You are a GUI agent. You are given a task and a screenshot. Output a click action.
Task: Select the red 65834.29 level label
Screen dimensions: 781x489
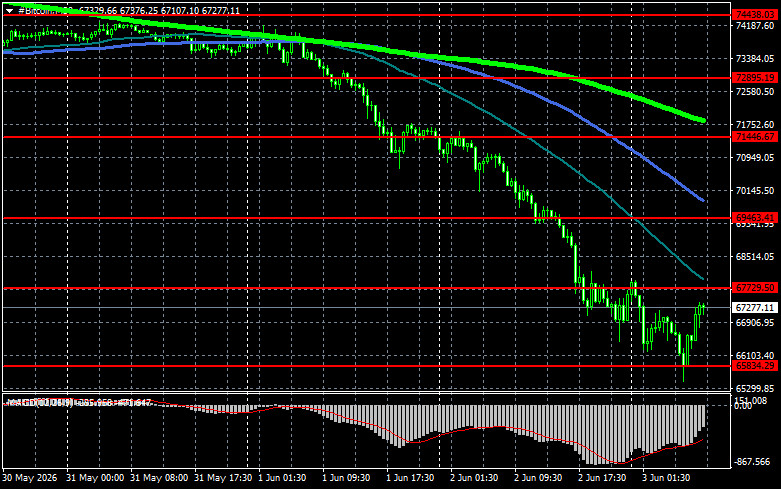coord(755,366)
